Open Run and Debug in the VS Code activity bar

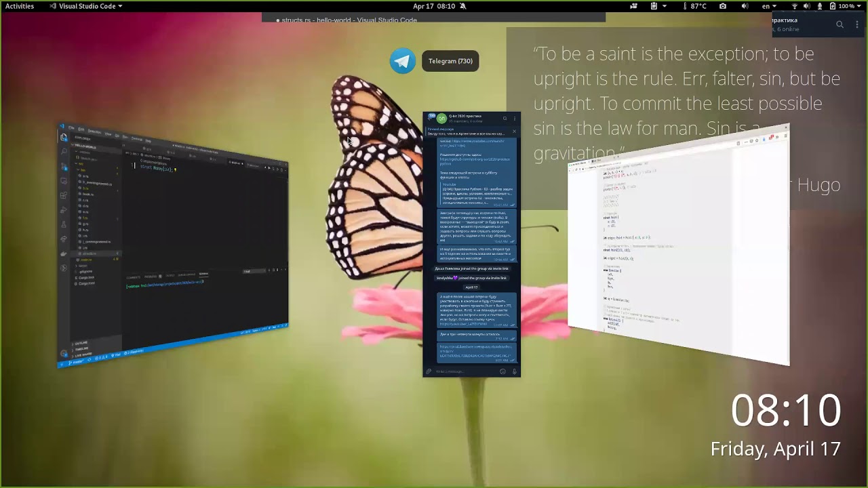pos(64,210)
